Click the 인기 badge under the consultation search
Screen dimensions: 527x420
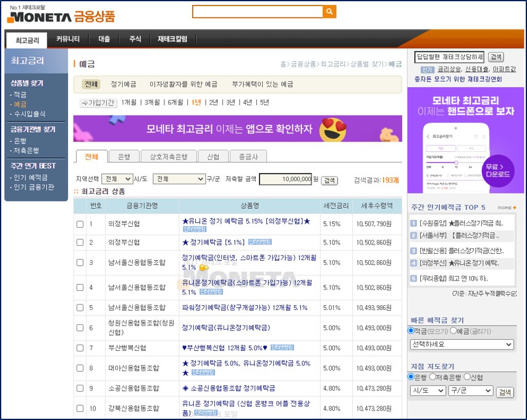[427, 70]
